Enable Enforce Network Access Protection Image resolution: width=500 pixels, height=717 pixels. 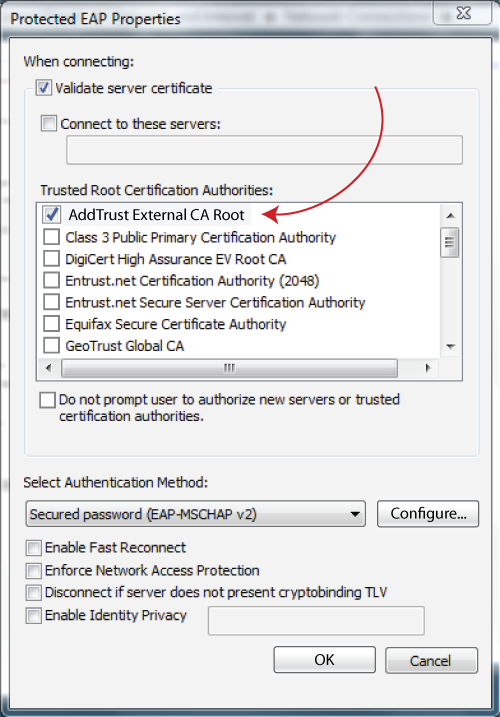(x=33, y=570)
